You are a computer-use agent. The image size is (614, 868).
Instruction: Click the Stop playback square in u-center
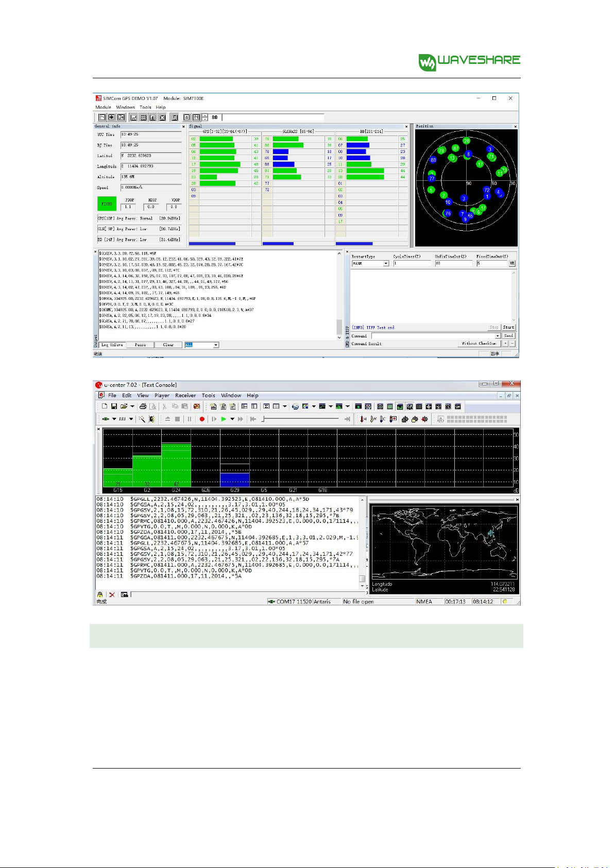click(178, 419)
